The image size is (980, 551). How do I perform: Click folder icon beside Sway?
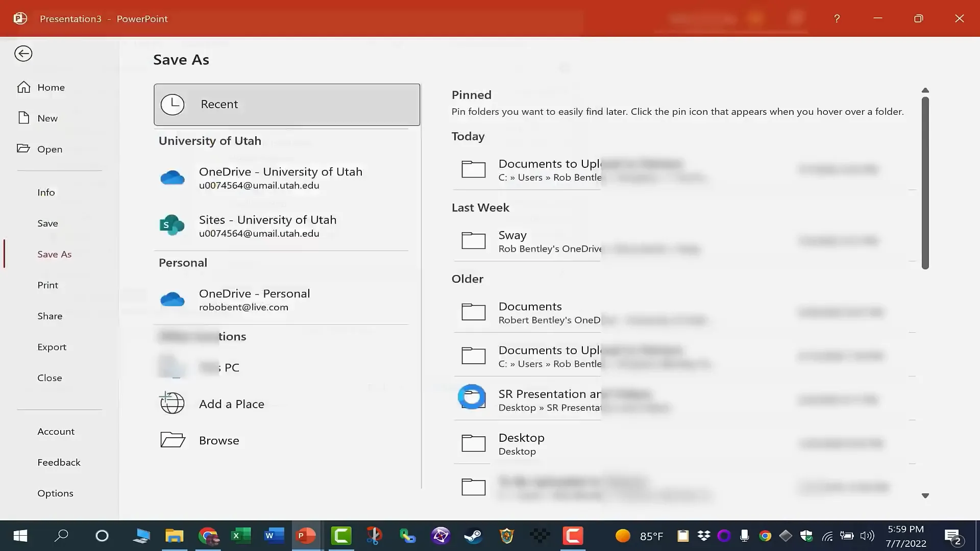coord(473,240)
